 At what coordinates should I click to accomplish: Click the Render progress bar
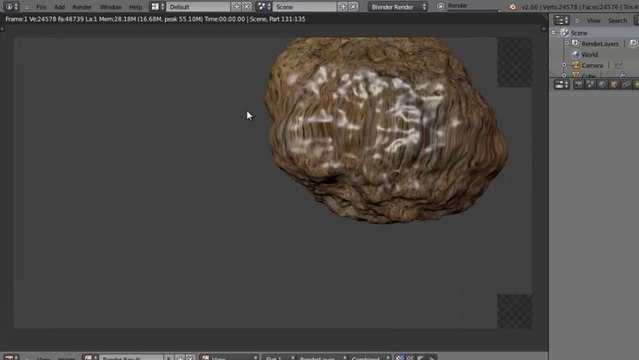click(x=474, y=6)
